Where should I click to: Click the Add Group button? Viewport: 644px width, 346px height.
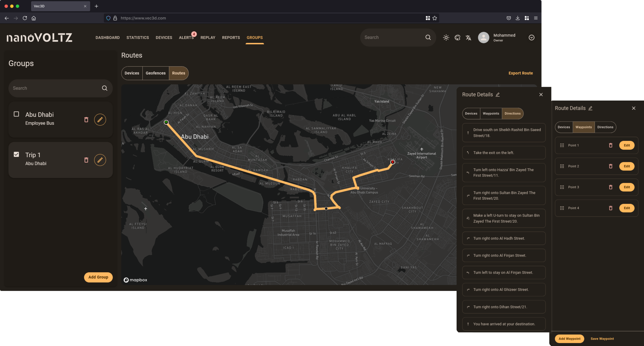[98, 277]
